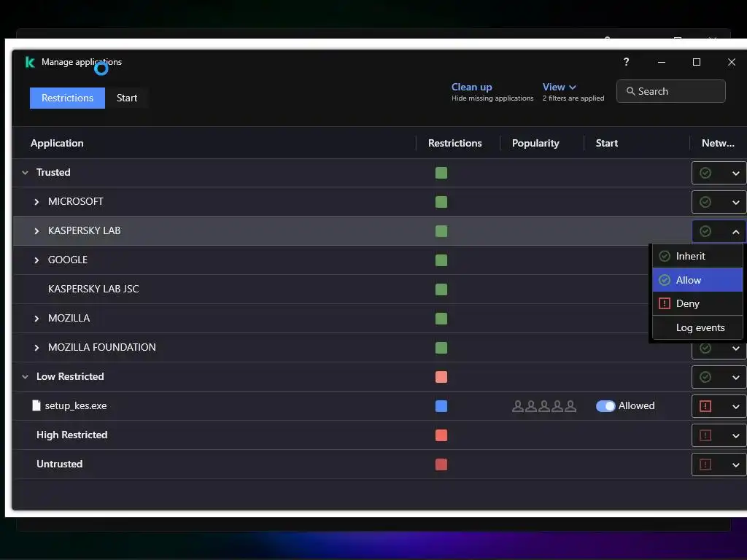Viewport: 747px width, 560px height.
Task: Click the red restriction swatch for High Restricted
Action: coord(441,435)
